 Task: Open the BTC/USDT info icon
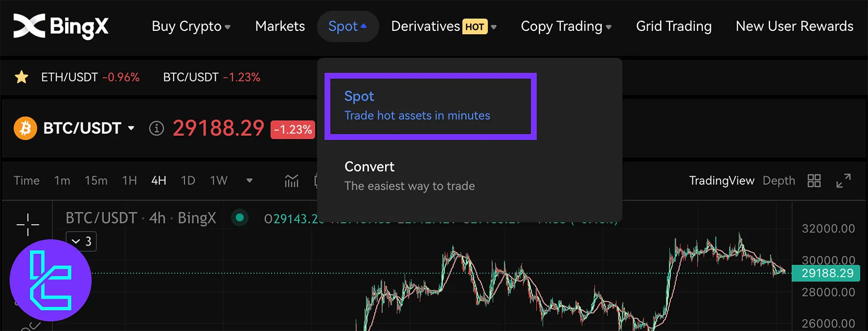156,128
